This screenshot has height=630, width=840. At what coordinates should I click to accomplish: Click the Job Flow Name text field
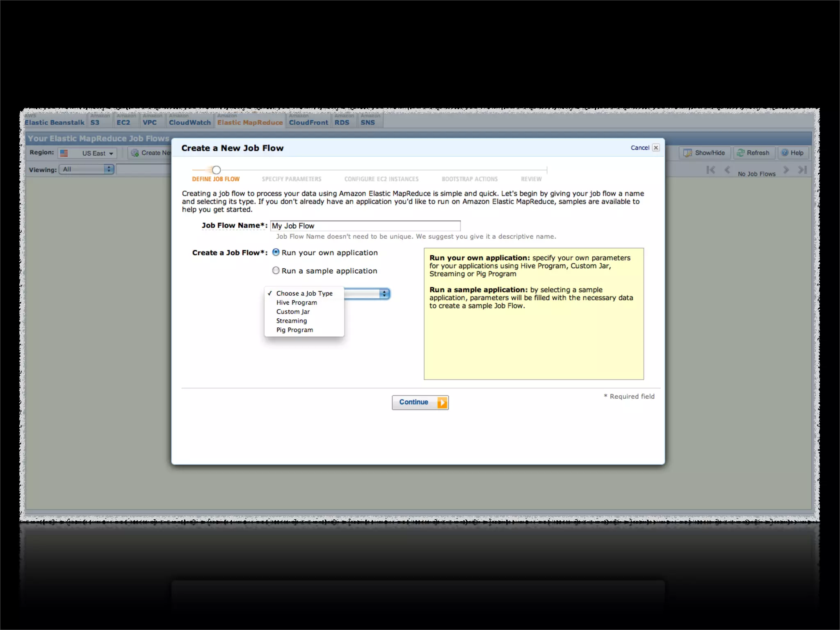tap(365, 226)
